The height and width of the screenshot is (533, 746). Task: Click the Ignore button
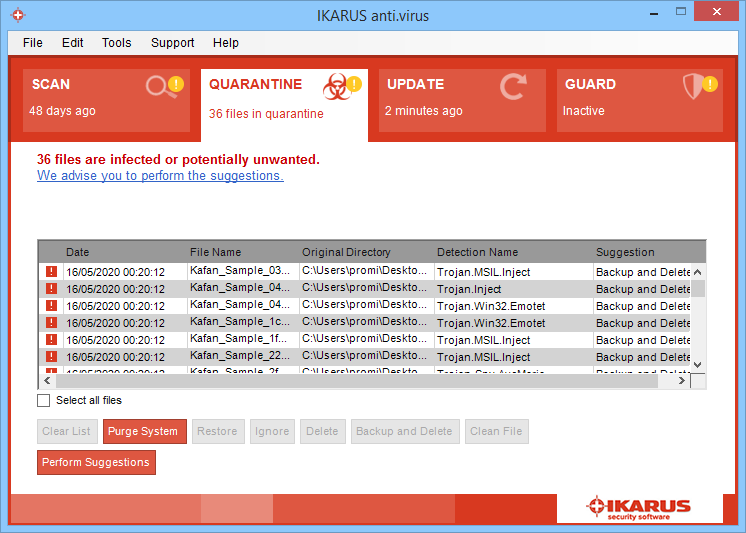click(x=272, y=431)
